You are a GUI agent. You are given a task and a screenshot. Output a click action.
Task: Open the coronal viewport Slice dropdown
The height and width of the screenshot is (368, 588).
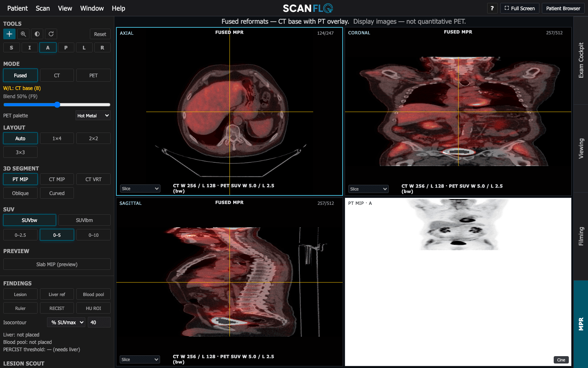368,189
